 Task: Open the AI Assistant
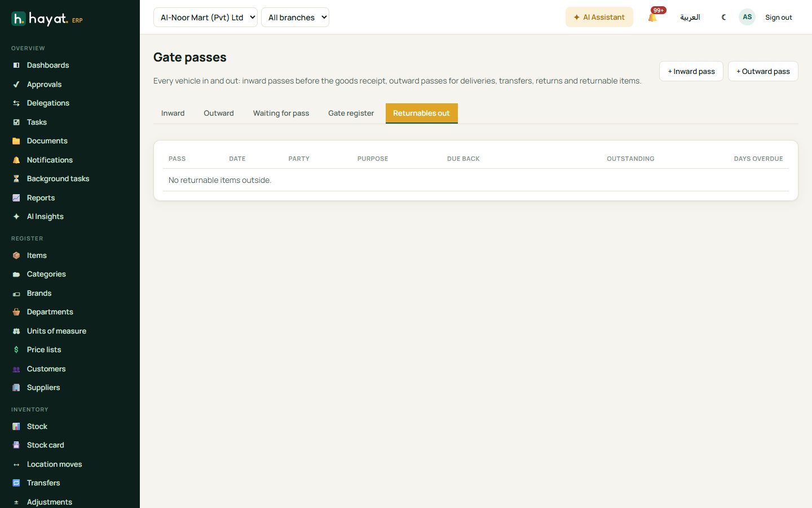coord(599,17)
